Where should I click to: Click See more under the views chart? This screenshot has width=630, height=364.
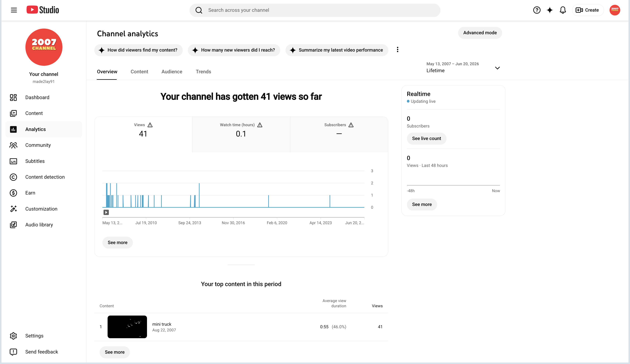(118, 242)
